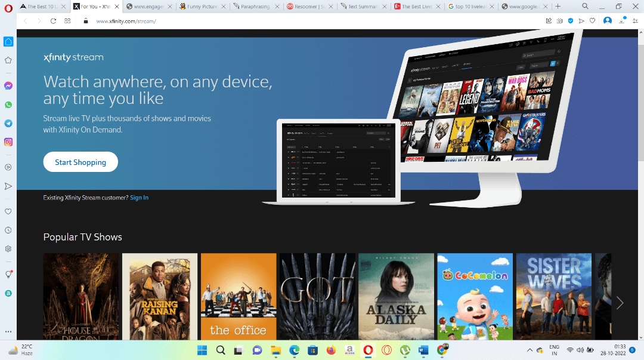Open weather widget showing 22°C Haze

click(x=20, y=350)
